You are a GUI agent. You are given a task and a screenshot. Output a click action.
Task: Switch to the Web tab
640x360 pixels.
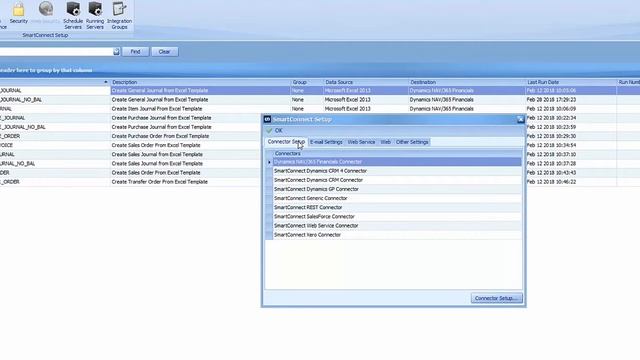point(385,142)
